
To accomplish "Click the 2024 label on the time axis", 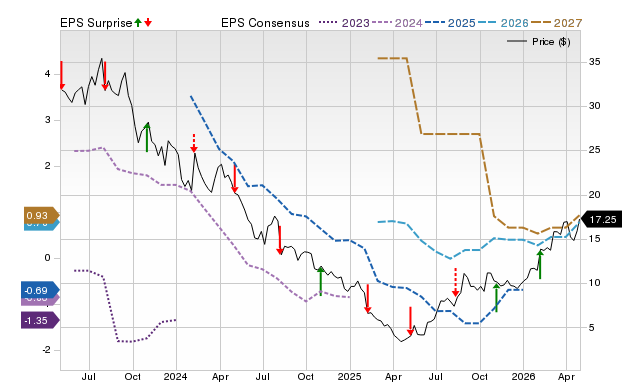I will click(176, 376).
